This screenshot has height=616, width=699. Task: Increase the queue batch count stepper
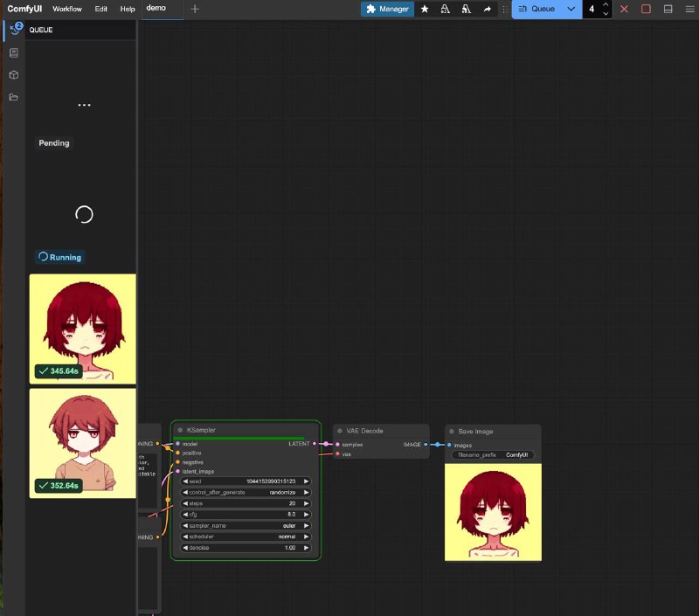point(606,4)
